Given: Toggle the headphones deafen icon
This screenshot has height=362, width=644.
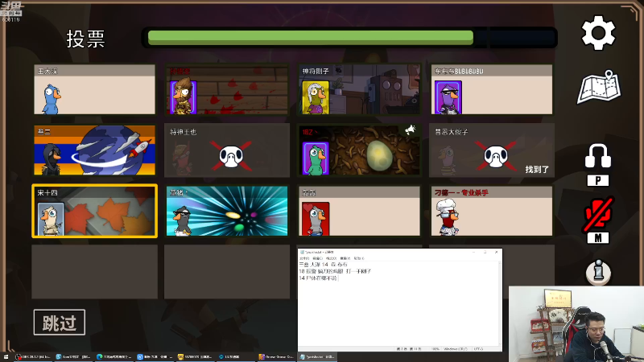Looking at the screenshot, I should tap(598, 155).
